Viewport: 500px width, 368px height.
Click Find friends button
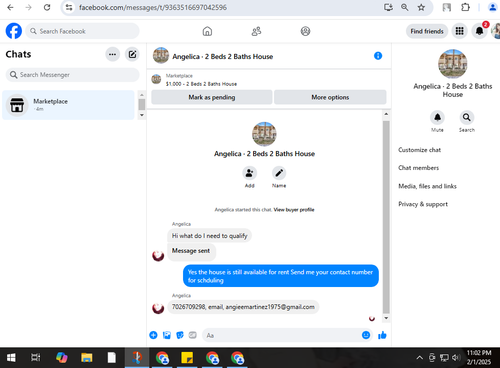[427, 31]
